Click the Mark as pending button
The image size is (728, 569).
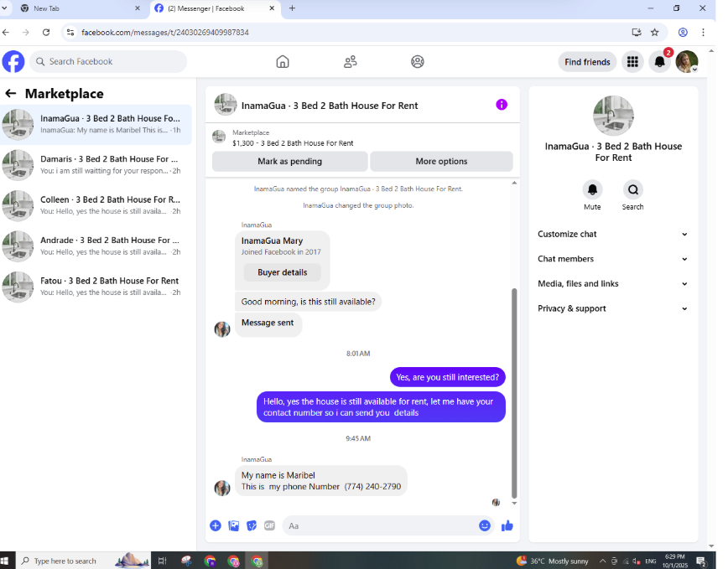(x=289, y=162)
